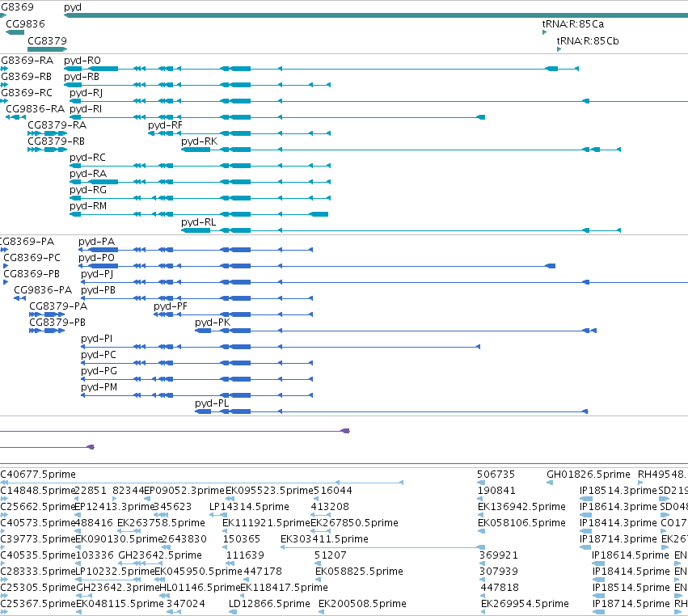Click the HL01146.5prime EST label
This screenshot has height=616, width=688.
[200, 589]
